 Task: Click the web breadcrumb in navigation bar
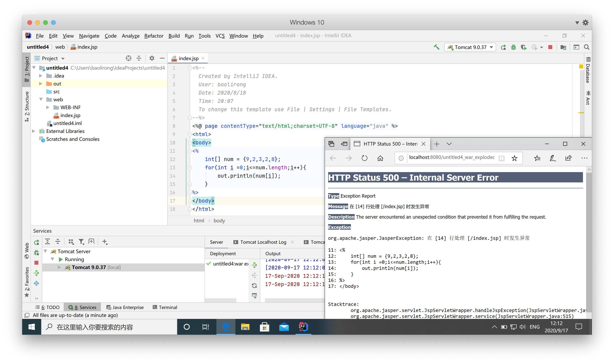click(x=60, y=47)
